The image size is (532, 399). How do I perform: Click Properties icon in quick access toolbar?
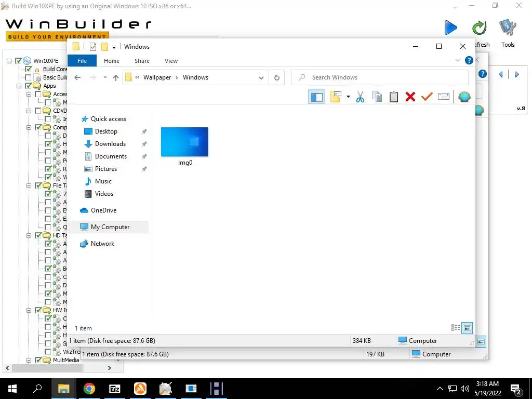pyautogui.click(x=92, y=47)
